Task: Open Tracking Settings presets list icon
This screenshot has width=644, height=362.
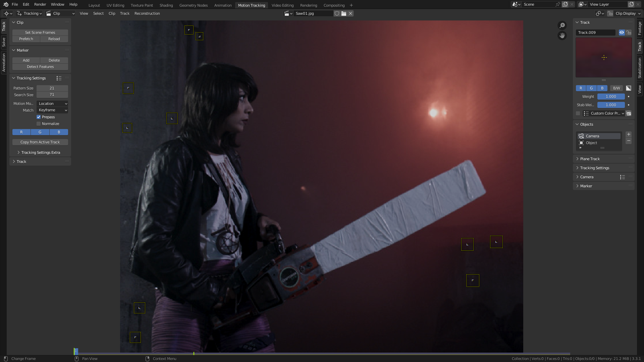Action: point(59,78)
